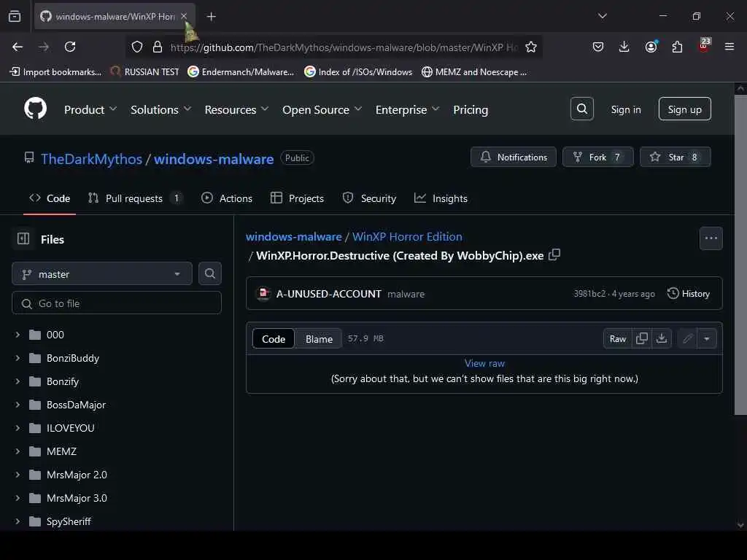The width and height of the screenshot is (747, 560).
Task: Star the repository with the Star button
Action: (x=675, y=157)
